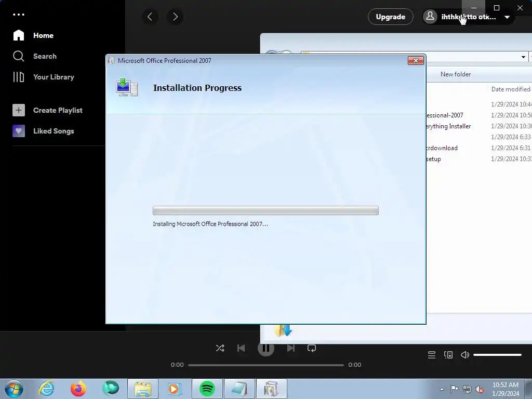This screenshot has width=532, height=399.
Task: Show hidden system tray icons
Action: click(442, 389)
